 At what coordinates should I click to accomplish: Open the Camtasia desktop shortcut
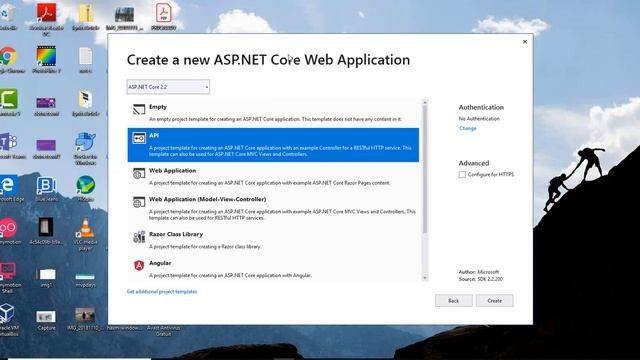(8, 99)
